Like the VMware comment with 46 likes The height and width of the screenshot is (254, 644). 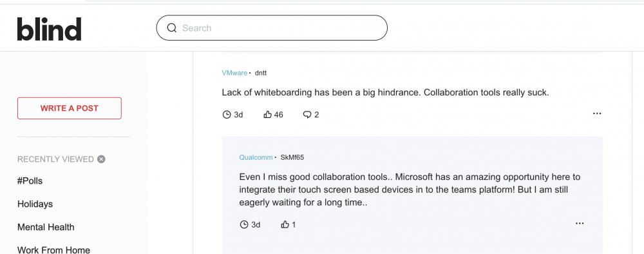268,115
